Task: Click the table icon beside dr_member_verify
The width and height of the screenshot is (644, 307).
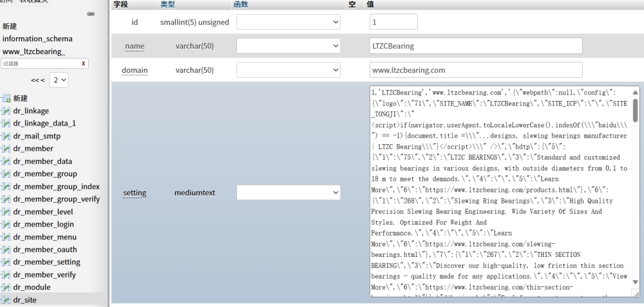Action: coord(6,275)
